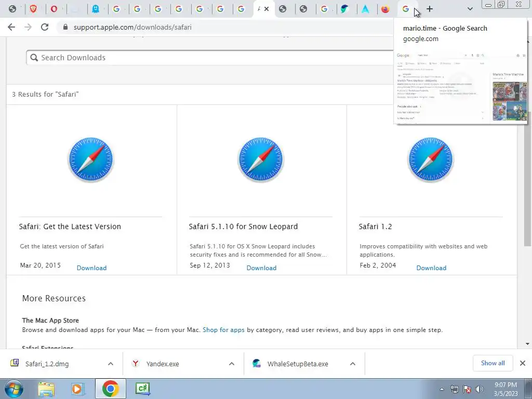Click the Safari icon for Safari 1.2
The width and height of the screenshot is (532, 399).
point(431,159)
